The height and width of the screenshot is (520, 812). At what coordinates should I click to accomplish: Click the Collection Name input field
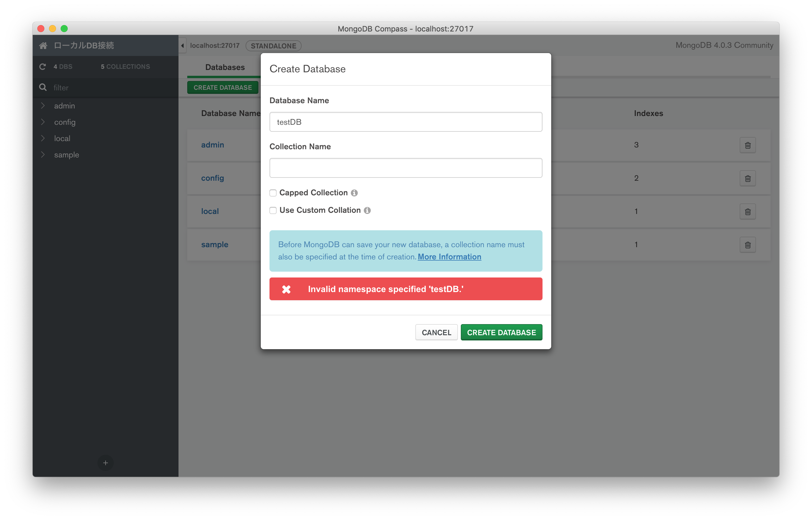click(405, 168)
